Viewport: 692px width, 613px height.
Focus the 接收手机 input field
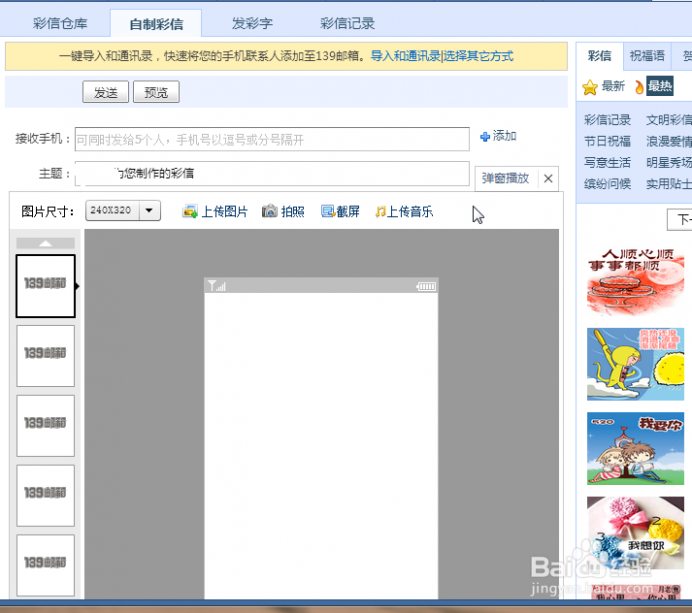(272, 139)
